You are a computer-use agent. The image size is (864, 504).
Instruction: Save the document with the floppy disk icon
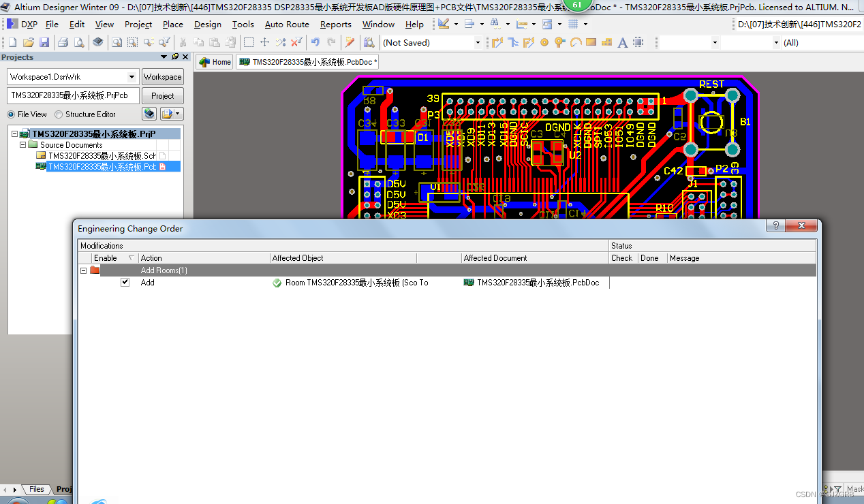click(x=44, y=42)
